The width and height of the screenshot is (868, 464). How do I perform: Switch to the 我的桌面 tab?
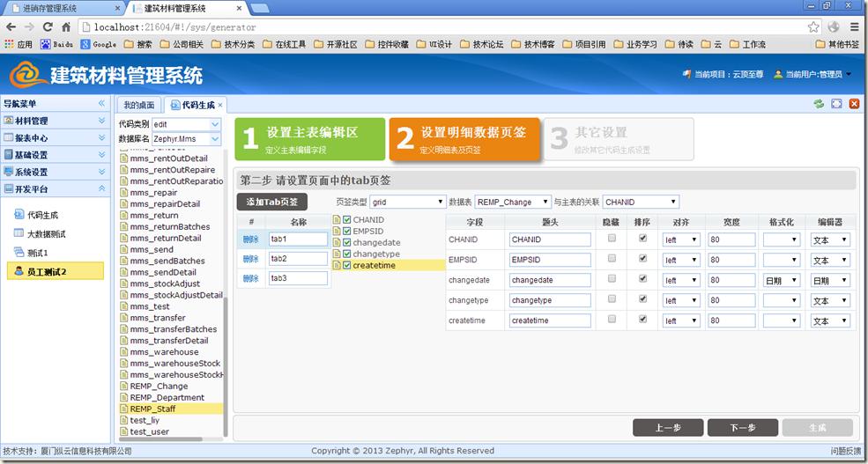pos(138,105)
